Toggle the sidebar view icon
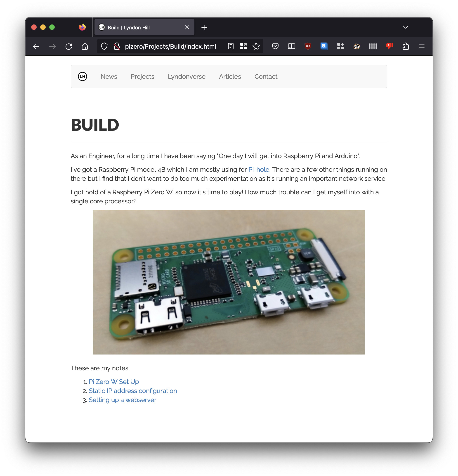Viewport: 458px width, 476px height. pos(291,46)
